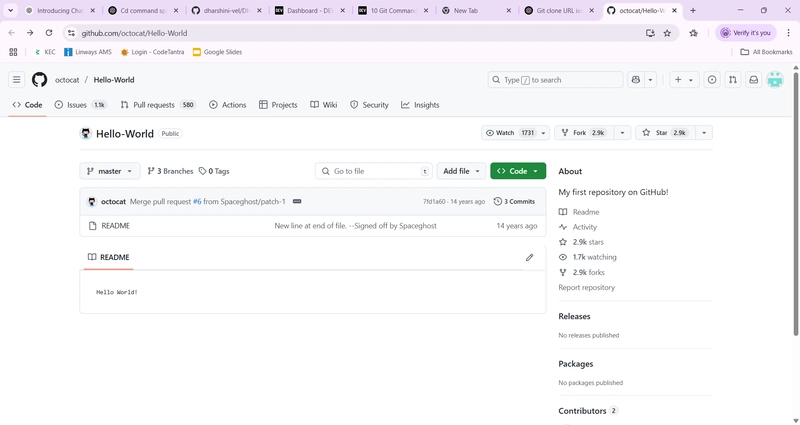
Task: Open the Readme link in About sidebar
Action: pyautogui.click(x=579, y=212)
